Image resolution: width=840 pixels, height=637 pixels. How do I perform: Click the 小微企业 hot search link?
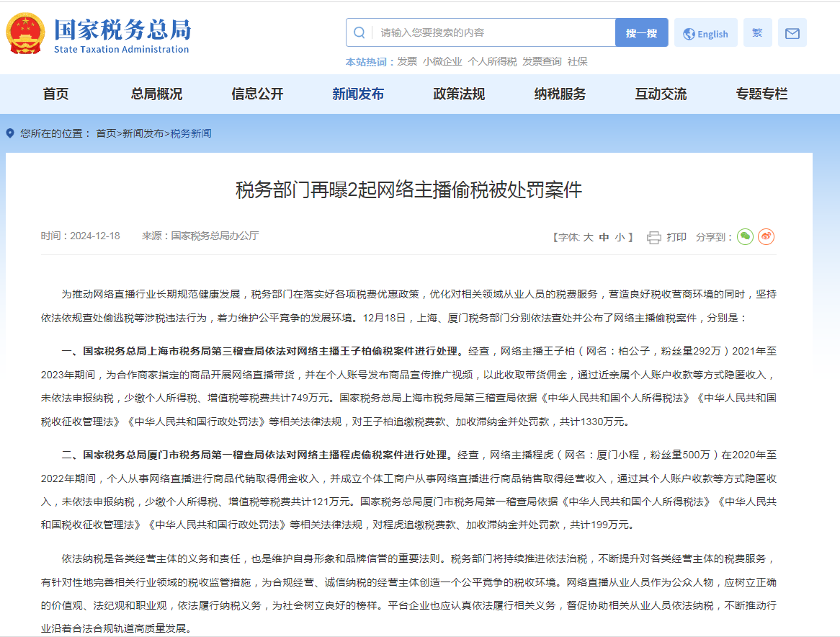pyautogui.click(x=442, y=62)
